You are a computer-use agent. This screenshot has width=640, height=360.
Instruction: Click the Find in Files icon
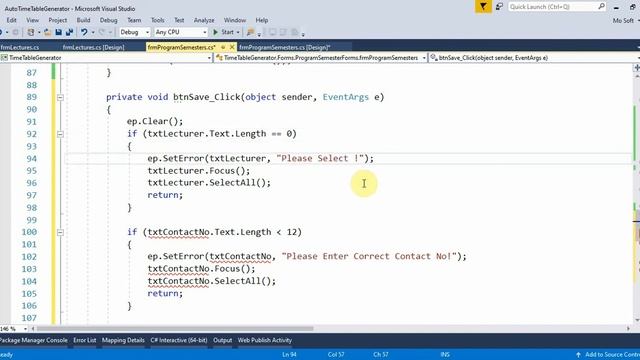point(251,32)
